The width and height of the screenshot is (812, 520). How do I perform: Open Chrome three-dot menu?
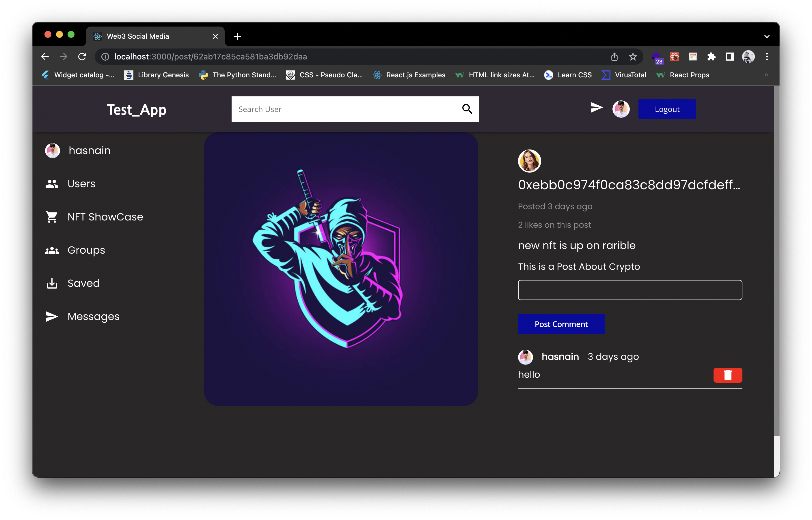767,57
